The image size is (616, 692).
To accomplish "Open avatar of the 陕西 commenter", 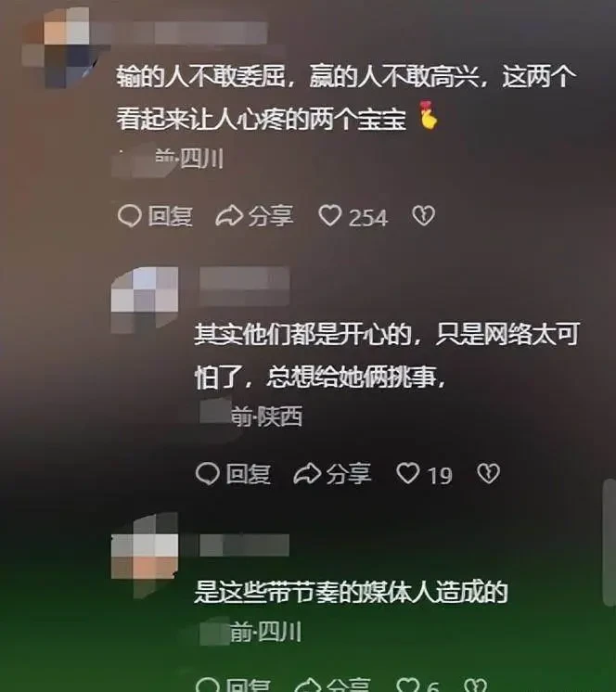I will (x=145, y=301).
